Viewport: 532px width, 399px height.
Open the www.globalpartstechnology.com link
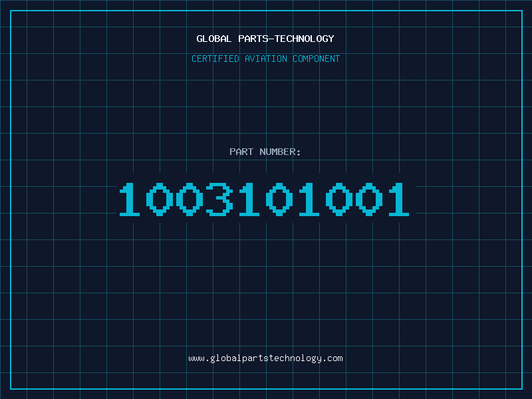tap(265, 358)
